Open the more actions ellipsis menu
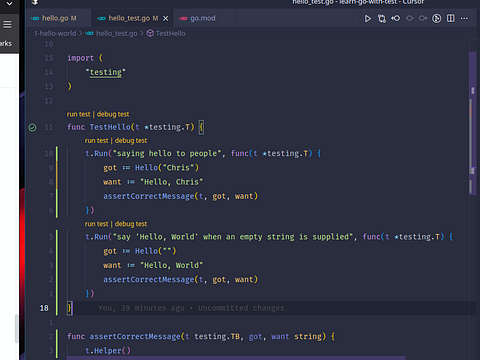 click(464, 18)
